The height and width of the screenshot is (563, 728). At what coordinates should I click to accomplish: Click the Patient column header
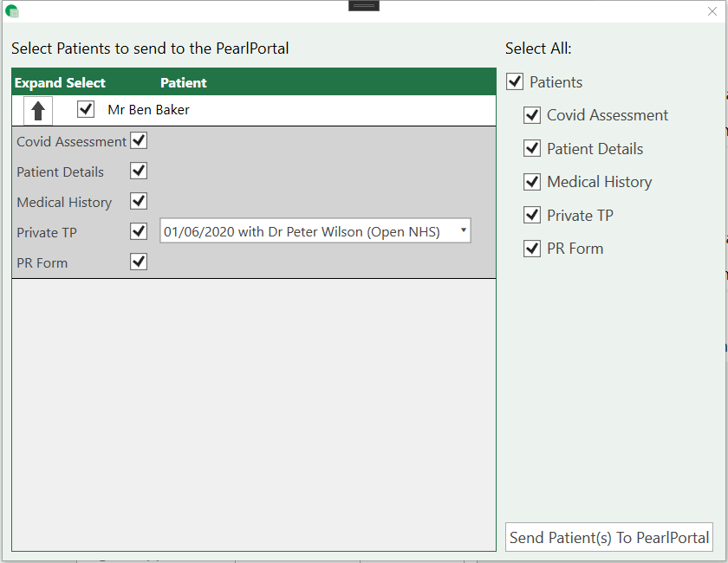click(x=184, y=83)
